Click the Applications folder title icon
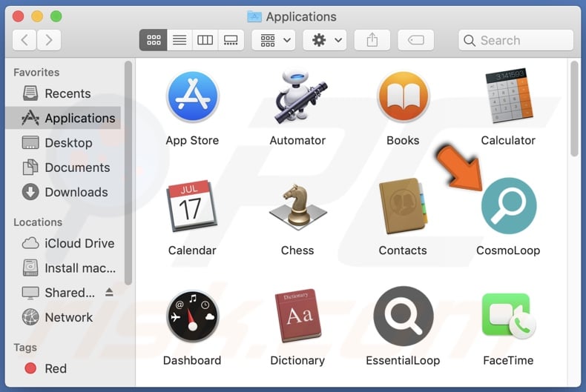 (x=254, y=16)
